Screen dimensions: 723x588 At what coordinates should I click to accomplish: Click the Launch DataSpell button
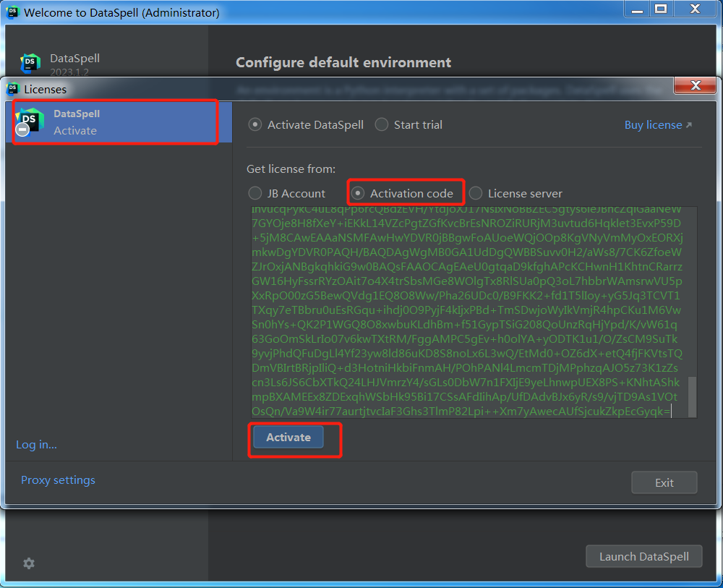pos(643,556)
